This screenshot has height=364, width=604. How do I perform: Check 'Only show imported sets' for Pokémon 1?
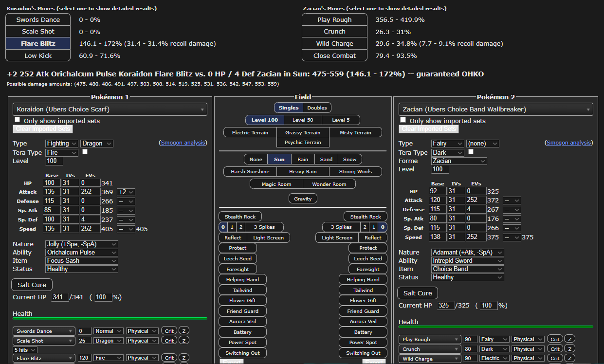pos(18,120)
